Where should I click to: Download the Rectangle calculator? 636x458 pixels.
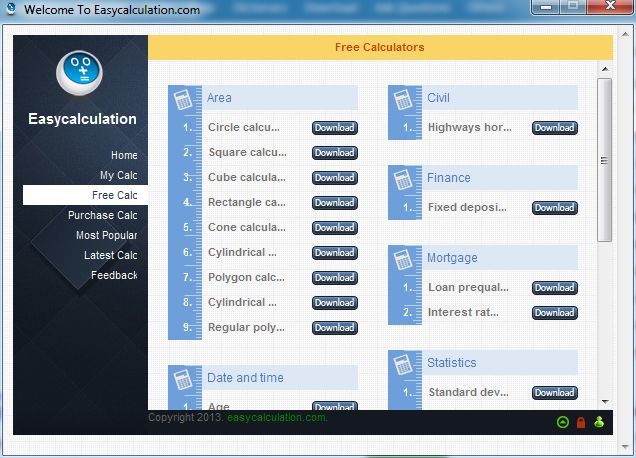[335, 203]
